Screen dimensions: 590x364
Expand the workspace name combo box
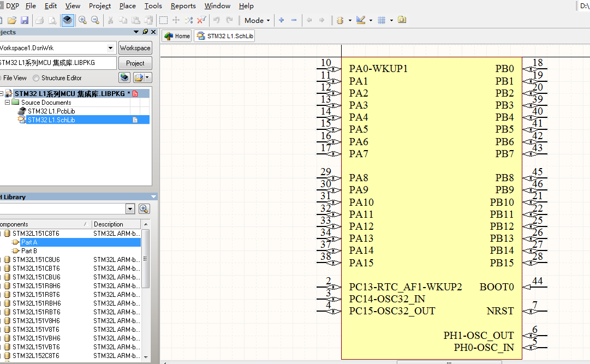110,48
